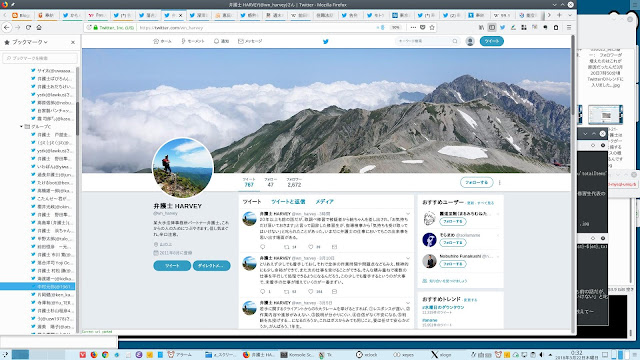Open the Firefox hamburger menu
Screen dimensions: 640x360
pyautogui.click(x=569, y=27)
